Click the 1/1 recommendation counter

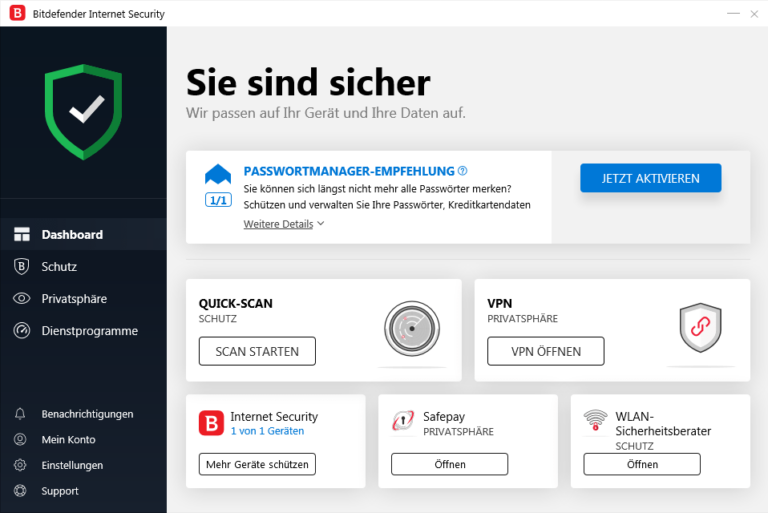click(218, 200)
